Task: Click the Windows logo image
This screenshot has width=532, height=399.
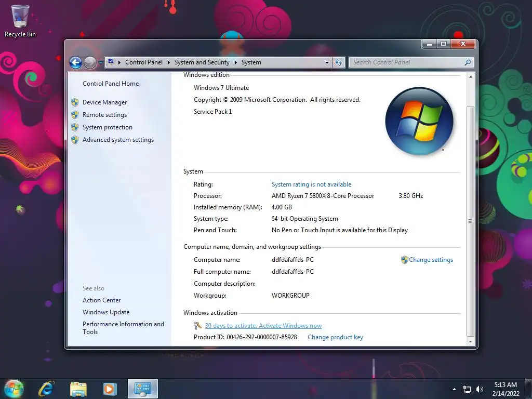Action: [x=419, y=122]
